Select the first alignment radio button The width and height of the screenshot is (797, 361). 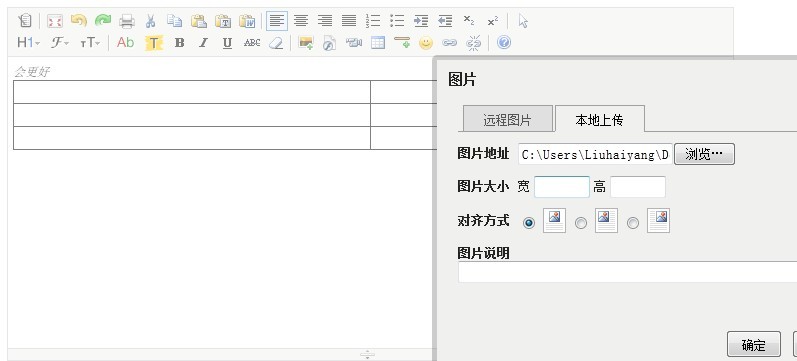(529, 223)
